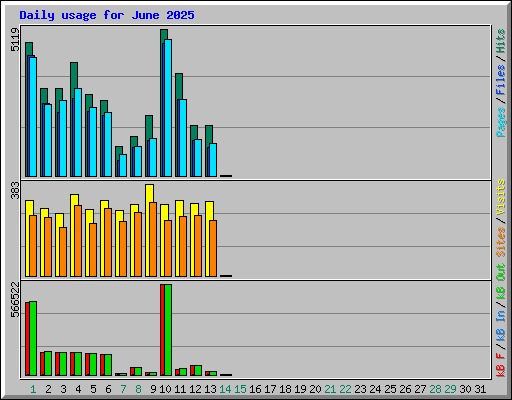Image resolution: width=512 pixels, height=400 pixels.
Task: Click day 31 on the x-axis
Action: 480,389
